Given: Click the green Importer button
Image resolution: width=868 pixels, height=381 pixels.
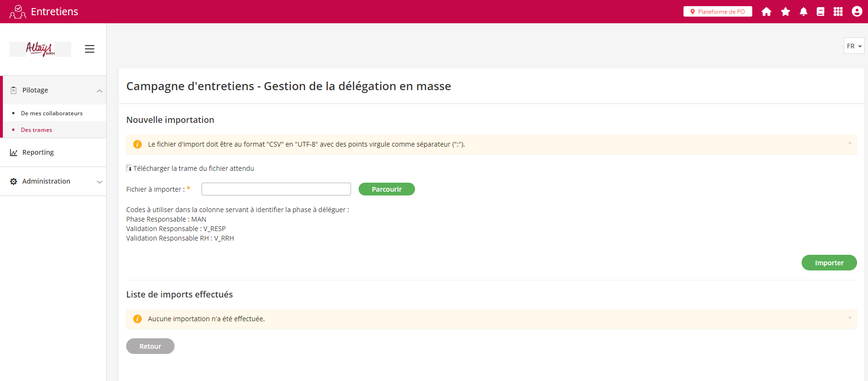Looking at the screenshot, I should click(x=829, y=263).
